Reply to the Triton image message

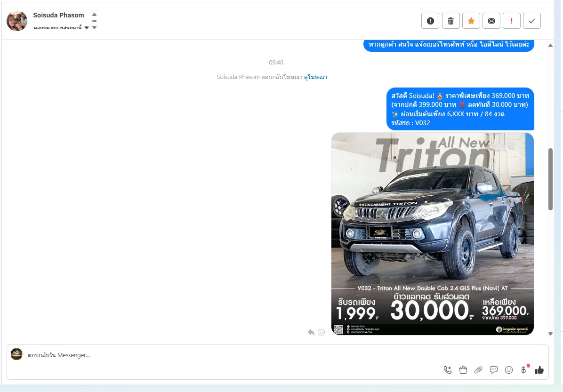[311, 332]
